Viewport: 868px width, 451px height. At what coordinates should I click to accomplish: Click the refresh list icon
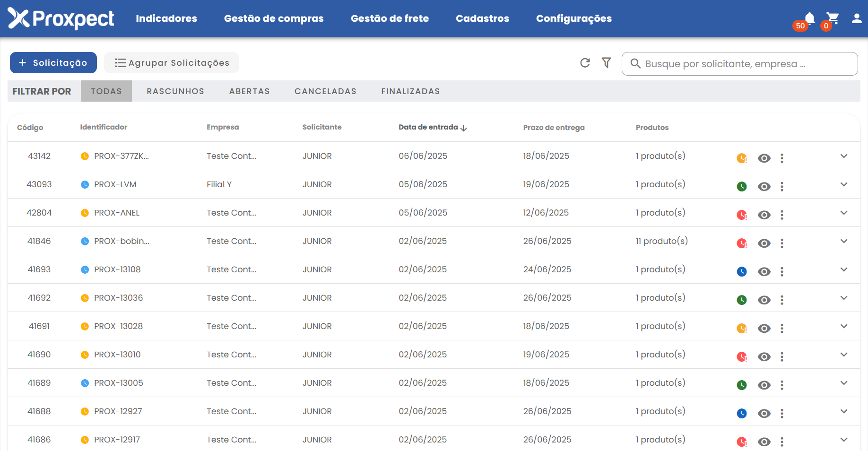click(585, 63)
